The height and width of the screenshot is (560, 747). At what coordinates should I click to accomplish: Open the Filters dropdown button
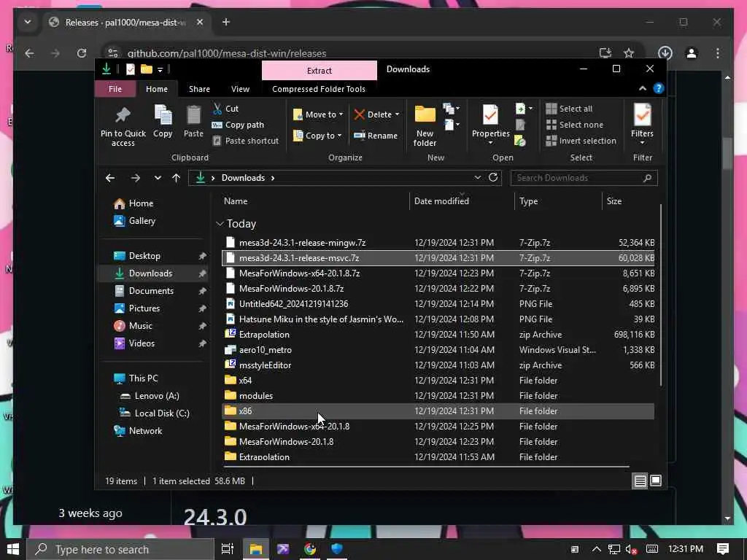(x=642, y=124)
